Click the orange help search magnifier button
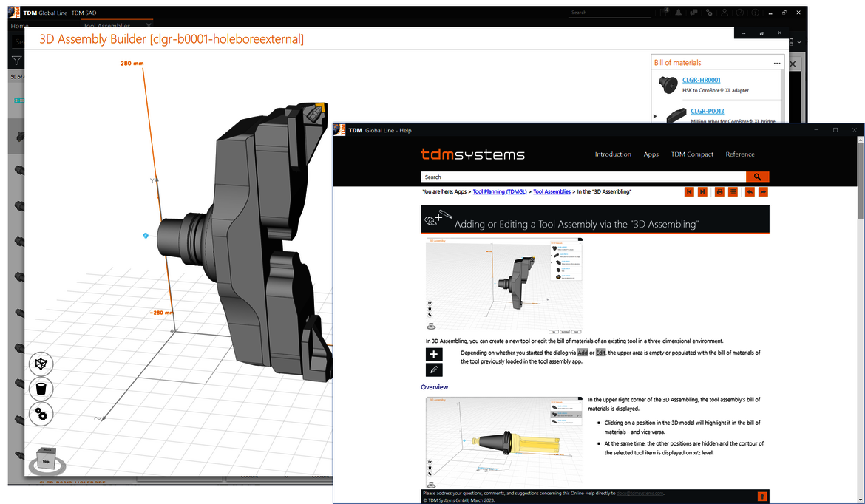 [757, 177]
